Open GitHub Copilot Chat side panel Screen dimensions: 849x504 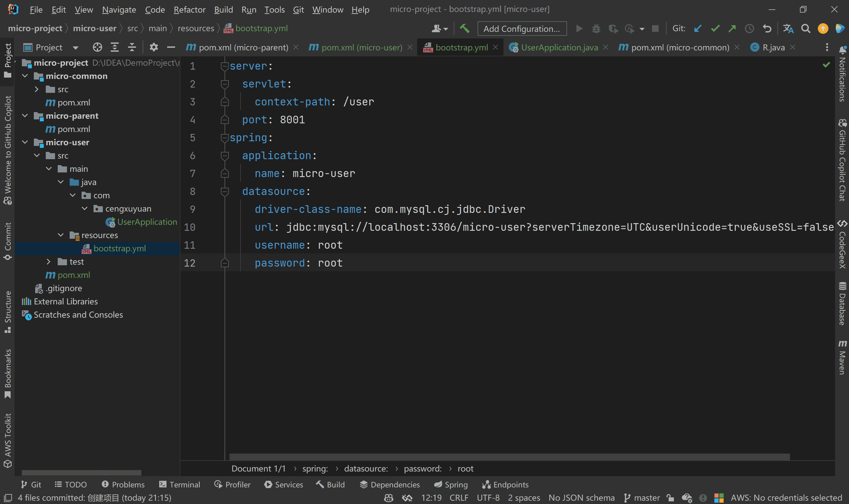(x=843, y=160)
